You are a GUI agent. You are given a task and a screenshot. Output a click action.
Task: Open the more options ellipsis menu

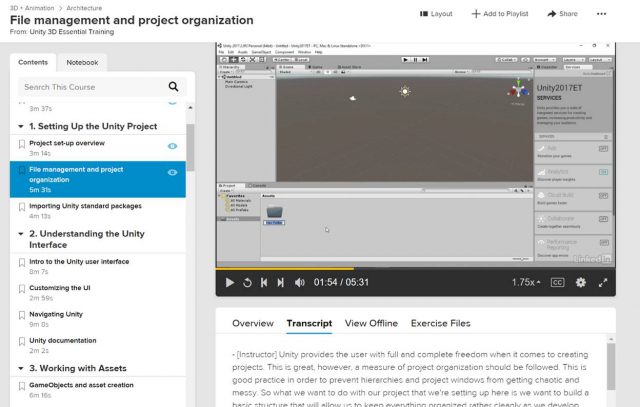point(601,14)
